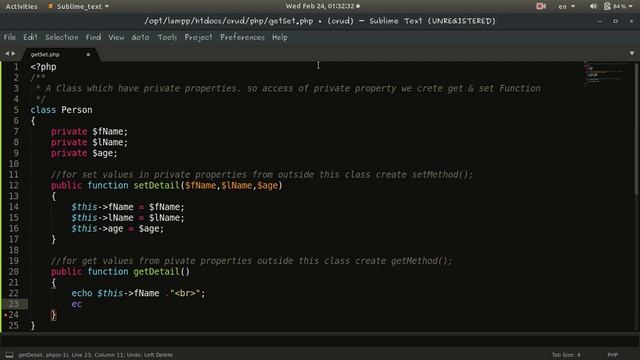
Task: Open the Project menu
Action: (x=198, y=37)
